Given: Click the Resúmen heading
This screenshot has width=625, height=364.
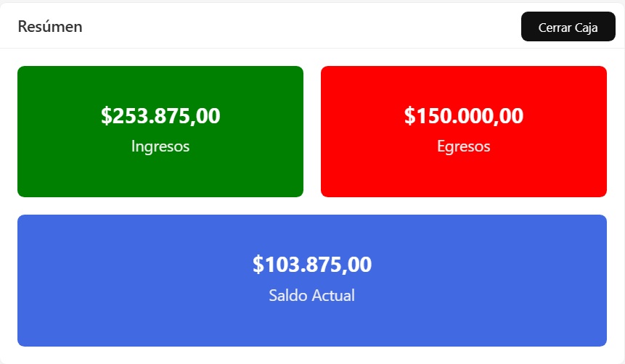Looking at the screenshot, I should tap(50, 27).
